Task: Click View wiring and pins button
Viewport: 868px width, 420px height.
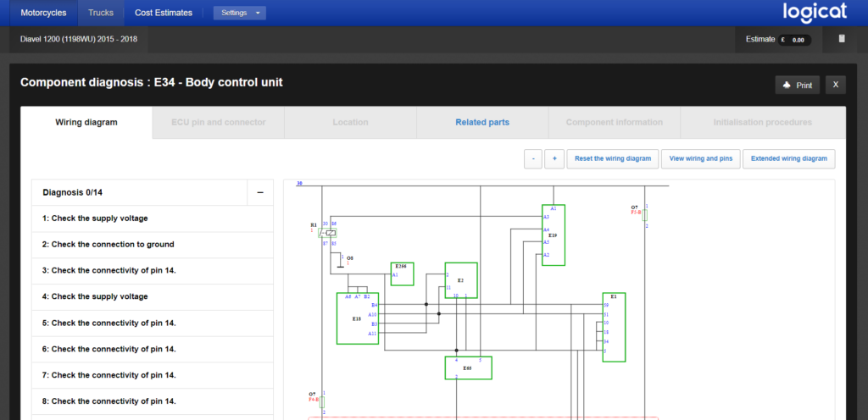Action: (700, 158)
